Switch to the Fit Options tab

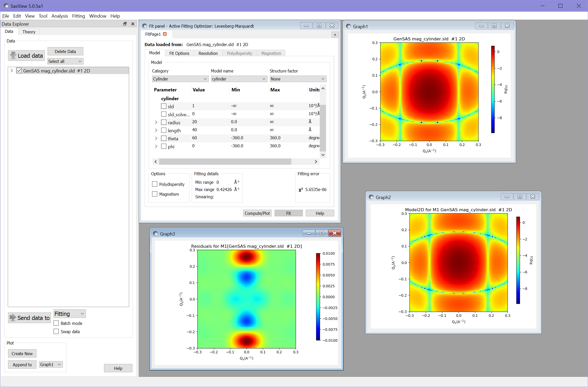(179, 53)
